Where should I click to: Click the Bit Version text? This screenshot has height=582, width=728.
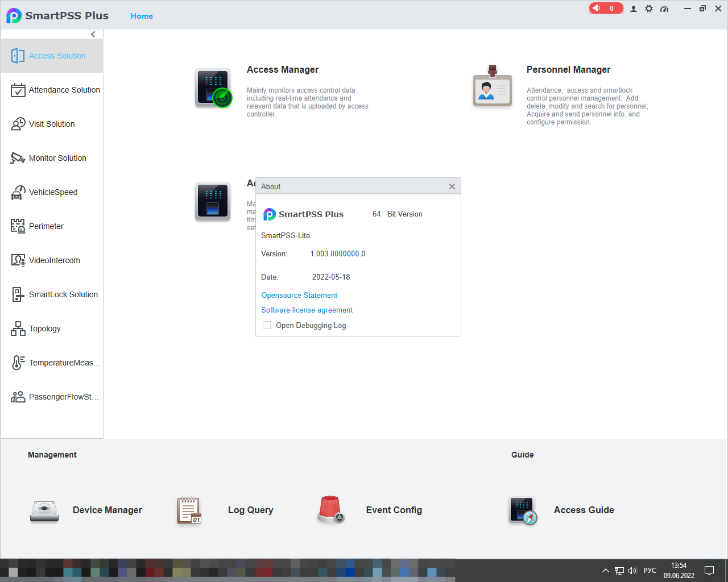[405, 214]
